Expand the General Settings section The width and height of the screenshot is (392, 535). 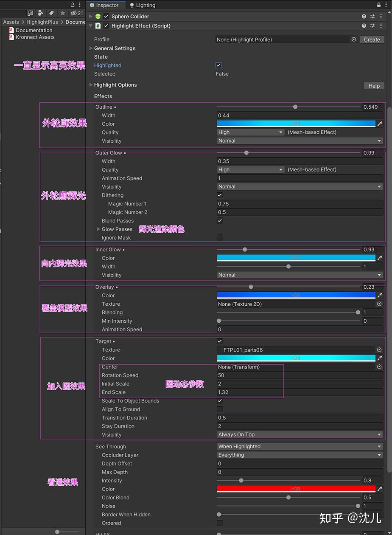click(x=91, y=48)
